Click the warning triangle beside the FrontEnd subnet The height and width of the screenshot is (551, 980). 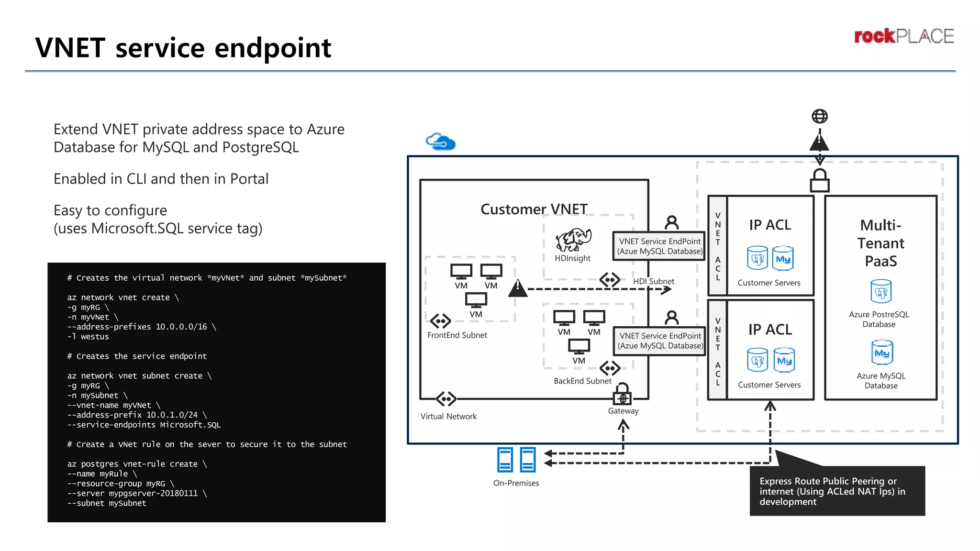click(518, 288)
